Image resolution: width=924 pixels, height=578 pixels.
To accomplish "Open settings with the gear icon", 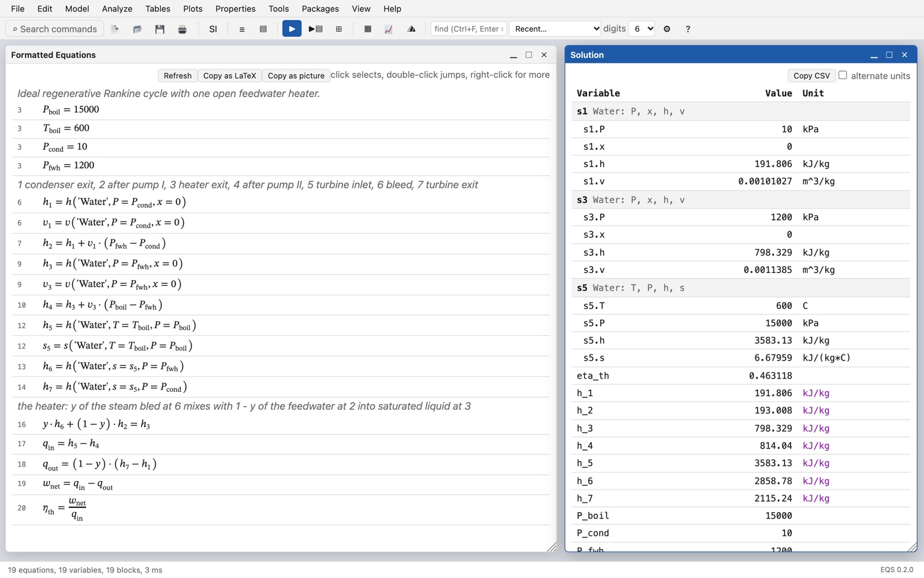I will point(667,29).
